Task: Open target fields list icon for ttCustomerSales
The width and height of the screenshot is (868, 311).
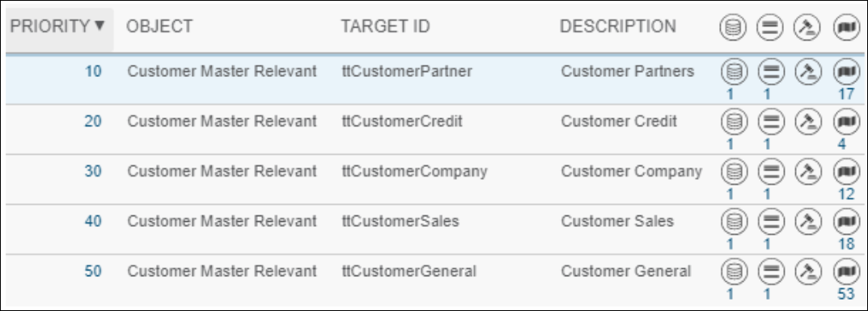Action: pos(770,221)
